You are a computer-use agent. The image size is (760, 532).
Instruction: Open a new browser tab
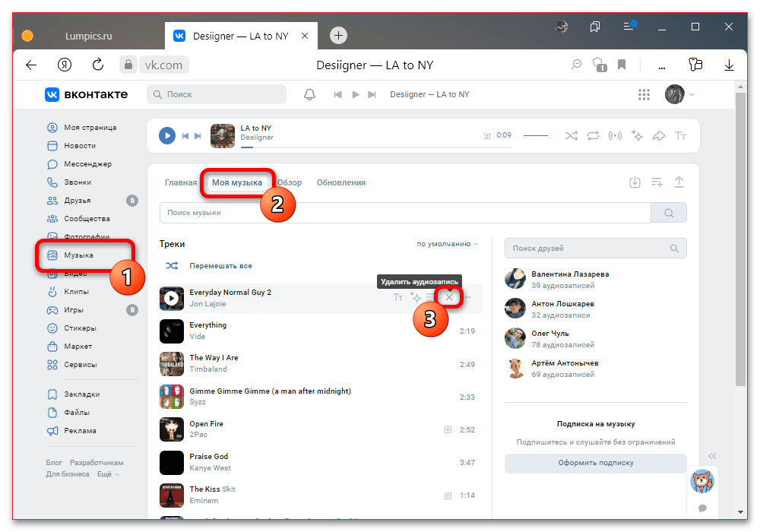pyautogui.click(x=338, y=36)
